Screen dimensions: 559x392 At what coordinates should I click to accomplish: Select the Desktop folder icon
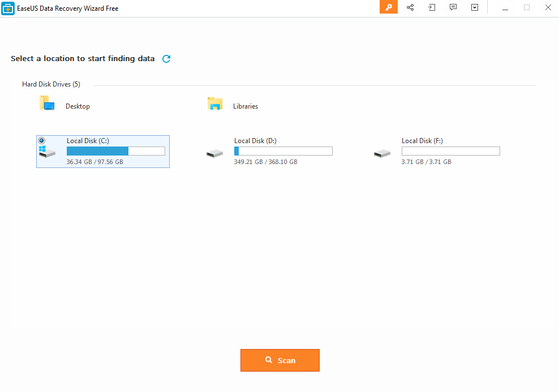[x=47, y=103]
